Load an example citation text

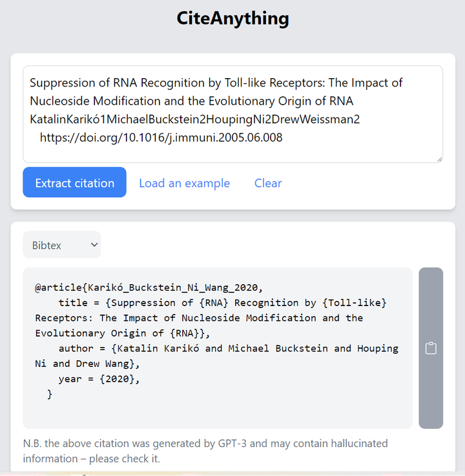pos(184,183)
